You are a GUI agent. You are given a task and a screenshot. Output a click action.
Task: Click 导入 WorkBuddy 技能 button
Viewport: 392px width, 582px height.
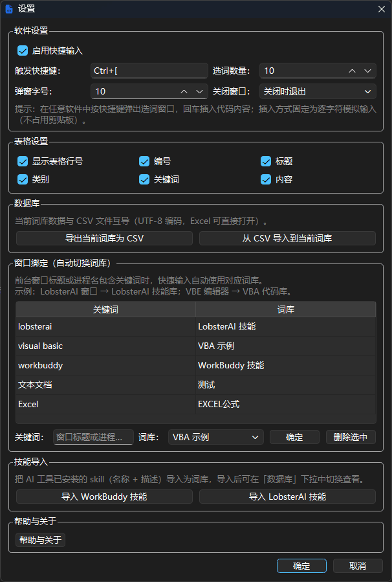point(104,497)
